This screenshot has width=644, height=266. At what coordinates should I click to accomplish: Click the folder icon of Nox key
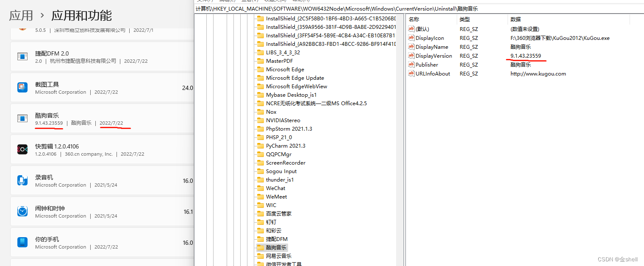261,112
